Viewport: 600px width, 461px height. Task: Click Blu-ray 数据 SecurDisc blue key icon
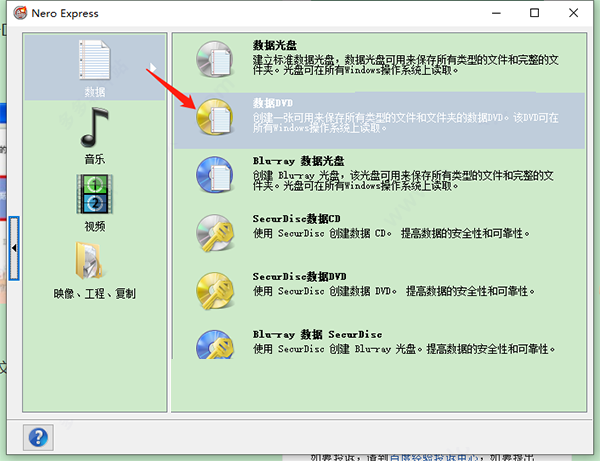215,344
